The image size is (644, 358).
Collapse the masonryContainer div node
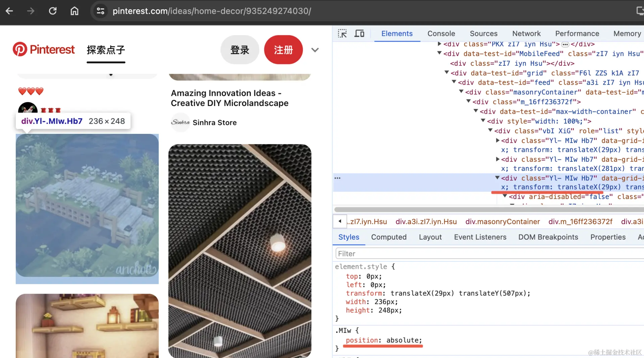tap(461, 92)
